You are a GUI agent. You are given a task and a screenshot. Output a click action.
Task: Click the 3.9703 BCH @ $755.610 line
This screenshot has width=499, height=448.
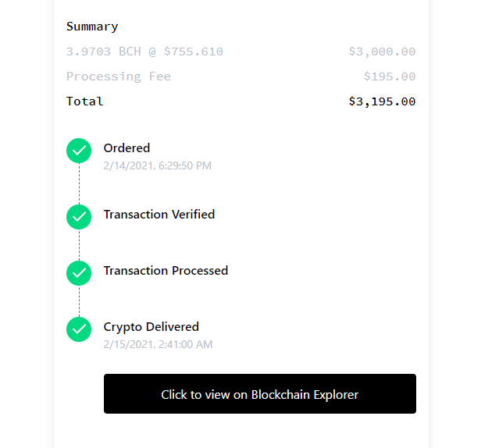[x=144, y=52]
